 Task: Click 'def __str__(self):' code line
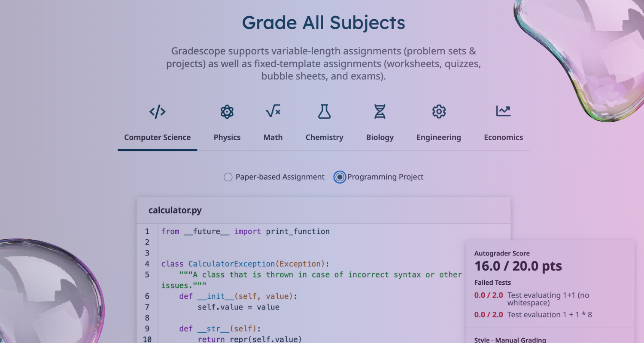(x=220, y=329)
